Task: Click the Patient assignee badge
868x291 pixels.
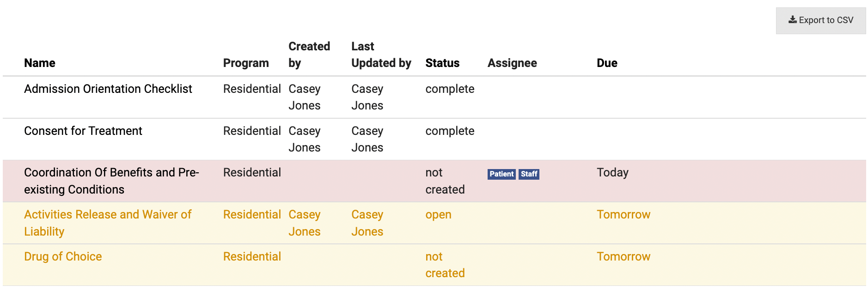Action: click(501, 174)
